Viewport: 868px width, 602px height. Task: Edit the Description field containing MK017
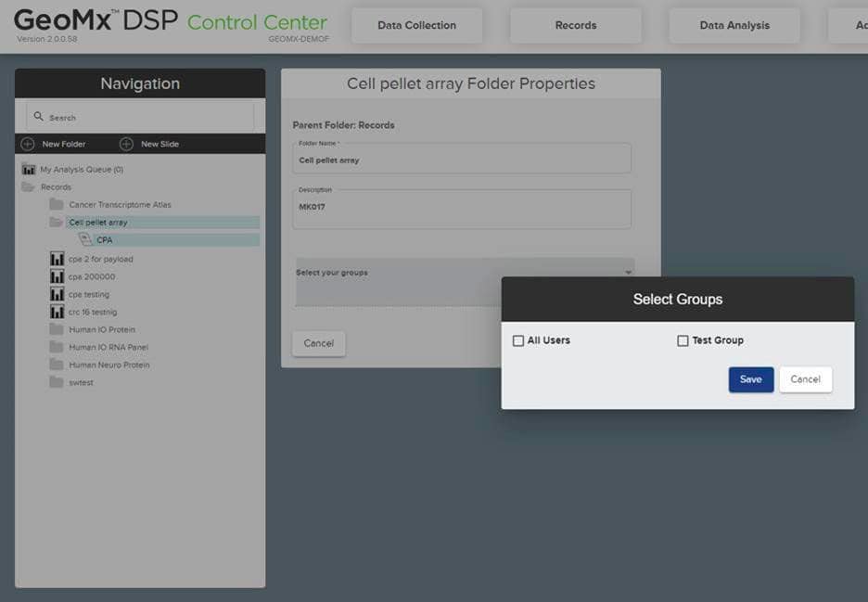(462, 209)
